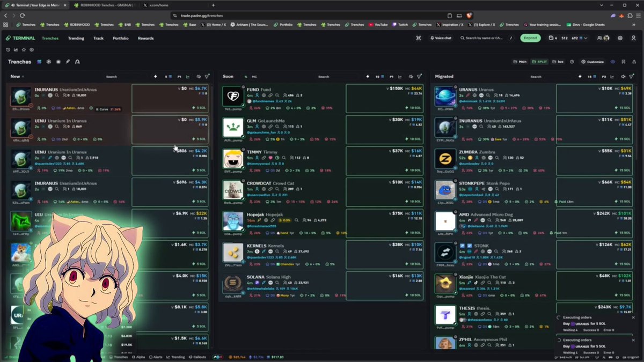Open the filter icon in the Soon column
Viewport: 644px width, 362px height.
(420, 77)
